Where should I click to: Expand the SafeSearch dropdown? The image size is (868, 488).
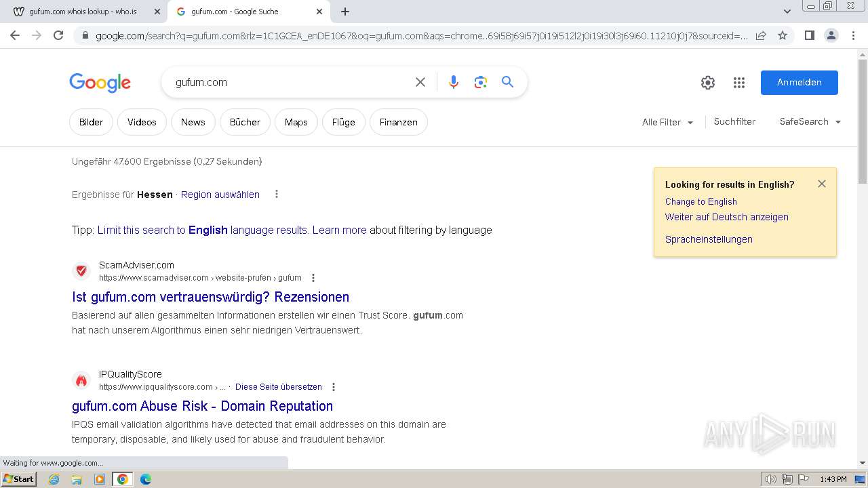tap(810, 121)
